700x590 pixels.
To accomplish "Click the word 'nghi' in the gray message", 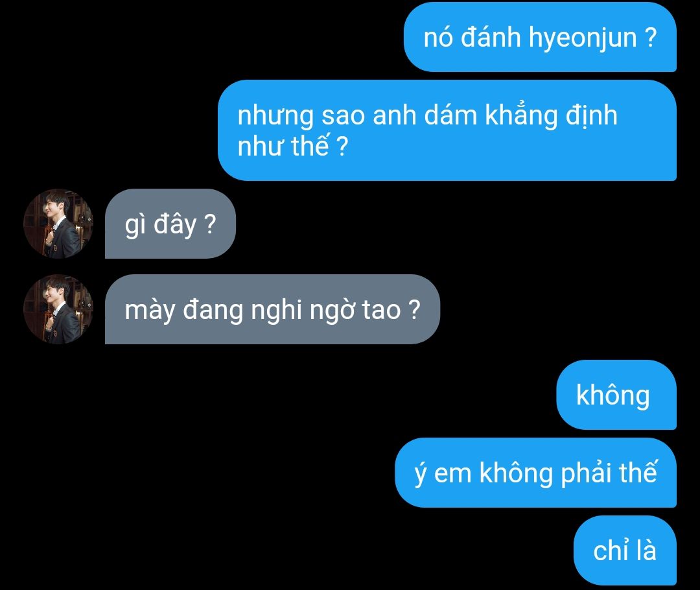I will (x=277, y=311).
